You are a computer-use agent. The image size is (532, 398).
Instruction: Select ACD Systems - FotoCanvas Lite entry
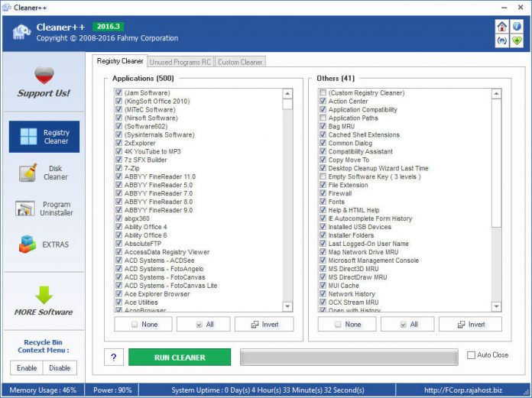pos(170,286)
